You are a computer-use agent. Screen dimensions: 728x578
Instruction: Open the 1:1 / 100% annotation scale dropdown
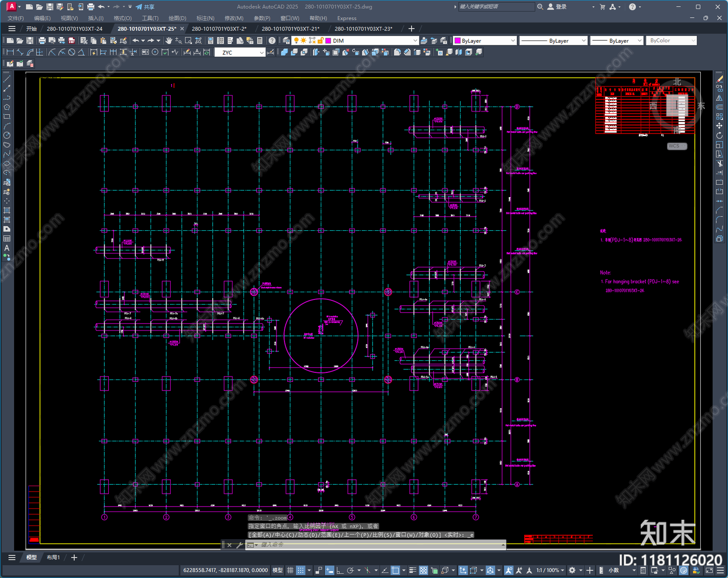pos(550,570)
